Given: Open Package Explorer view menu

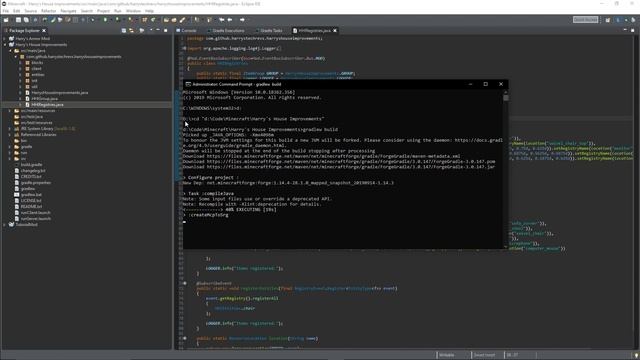Looking at the screenshot, I should pos(151,31).
